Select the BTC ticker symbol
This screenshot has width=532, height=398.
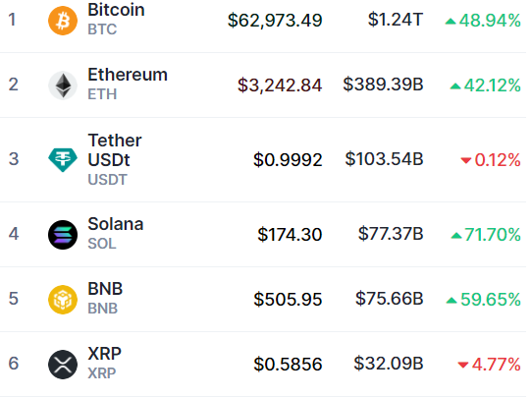(x=102, y=29)
